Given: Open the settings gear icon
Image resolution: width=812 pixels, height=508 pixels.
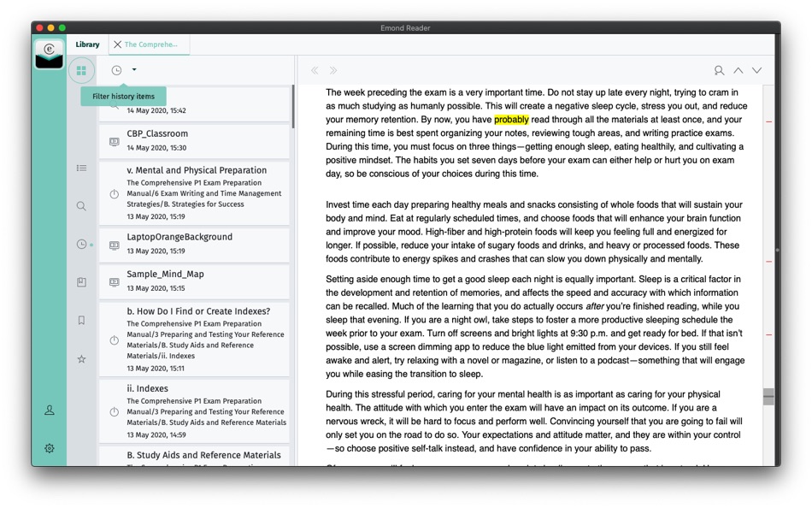Looking at the screenshot, I should pyautogui.click(x=50, y=448).
